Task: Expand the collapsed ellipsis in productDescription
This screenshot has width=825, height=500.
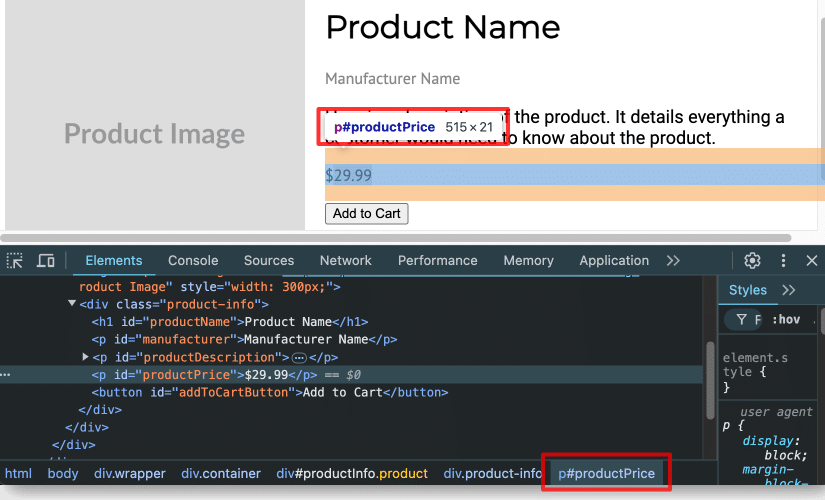Action: point(299,358)
